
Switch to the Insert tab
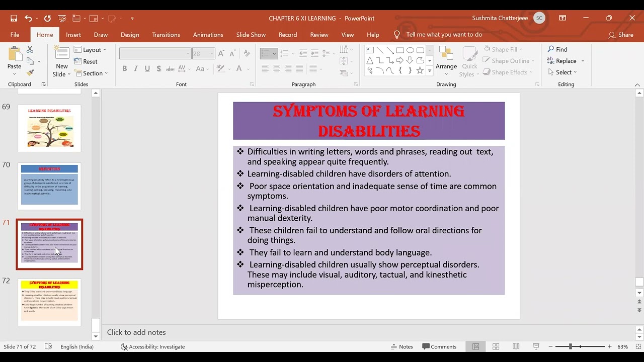click(x=73, y=35)
